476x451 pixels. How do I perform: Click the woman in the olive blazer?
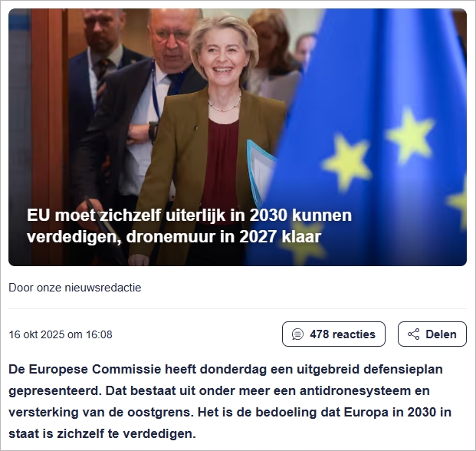pos(209,137)
